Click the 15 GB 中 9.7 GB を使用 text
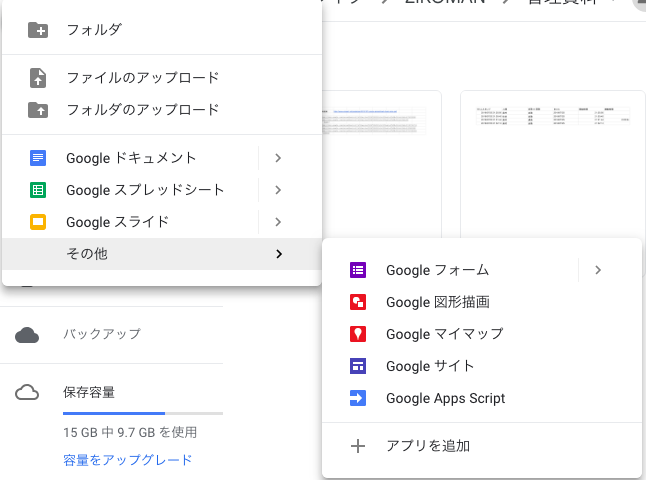Screen dimensions: 646x480 click(x=130, y=432)
